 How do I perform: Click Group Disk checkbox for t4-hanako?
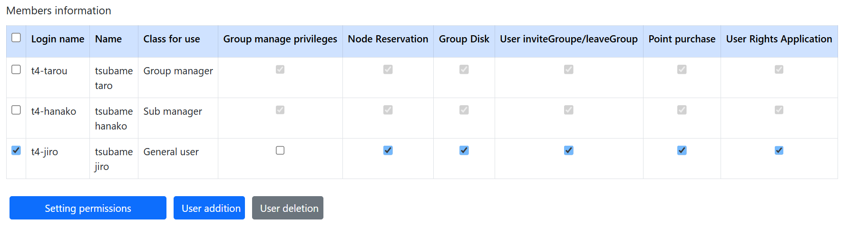point(464,110)
